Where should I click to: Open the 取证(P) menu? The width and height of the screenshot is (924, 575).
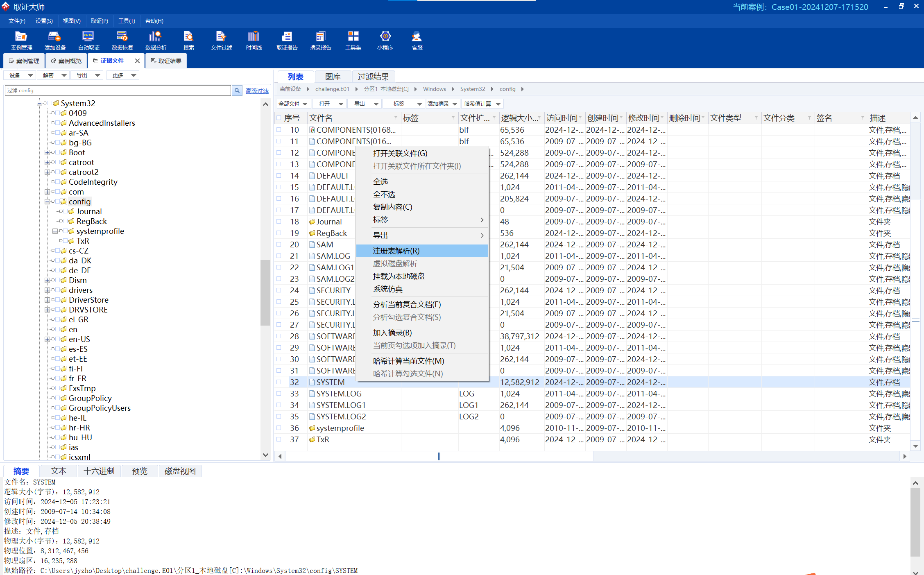[x=100, y=21]
